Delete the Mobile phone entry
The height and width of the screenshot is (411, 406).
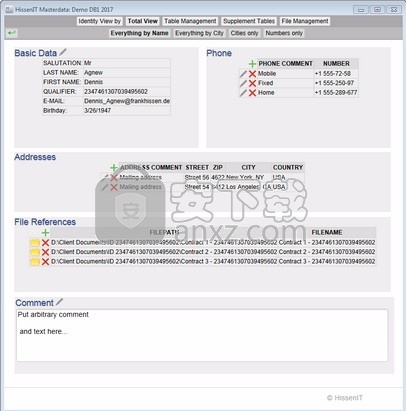[252, 74]
